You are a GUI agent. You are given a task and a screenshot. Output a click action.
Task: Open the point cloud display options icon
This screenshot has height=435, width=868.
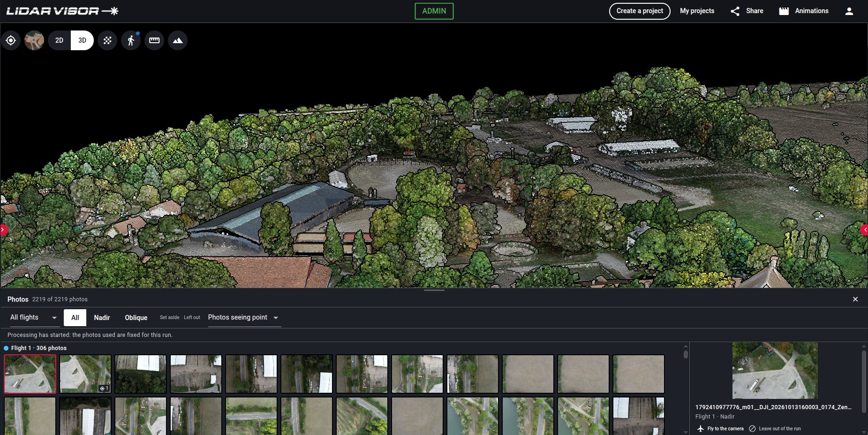[x=107, y=40]
